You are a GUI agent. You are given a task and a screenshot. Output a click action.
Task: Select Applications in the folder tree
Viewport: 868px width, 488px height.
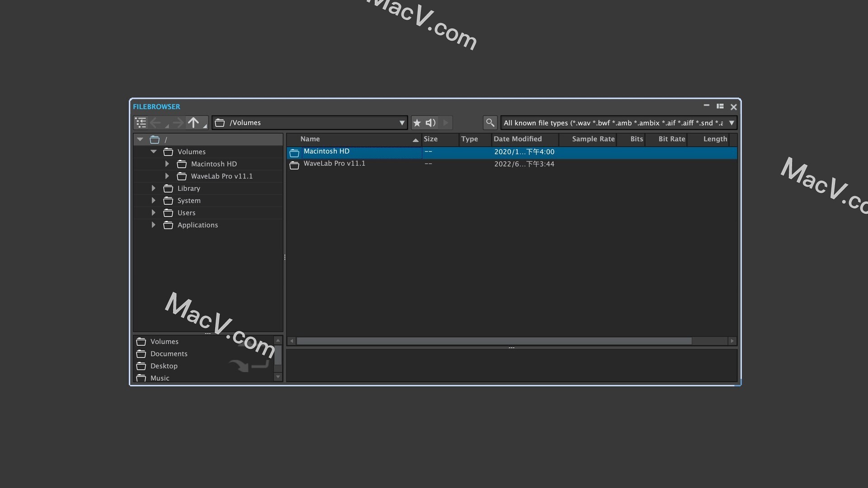(198, 225)
